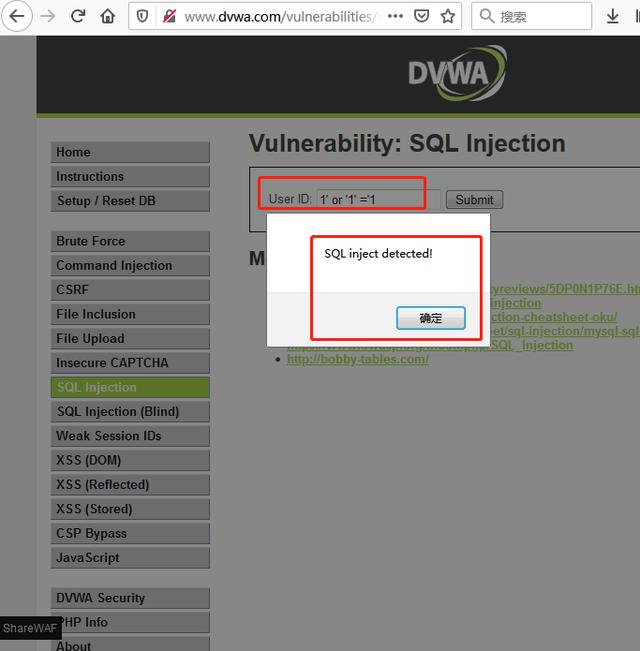The image size is (640, 651).
Task: Open the sql-injection/mysql-sql link
Action: [565, 331]
